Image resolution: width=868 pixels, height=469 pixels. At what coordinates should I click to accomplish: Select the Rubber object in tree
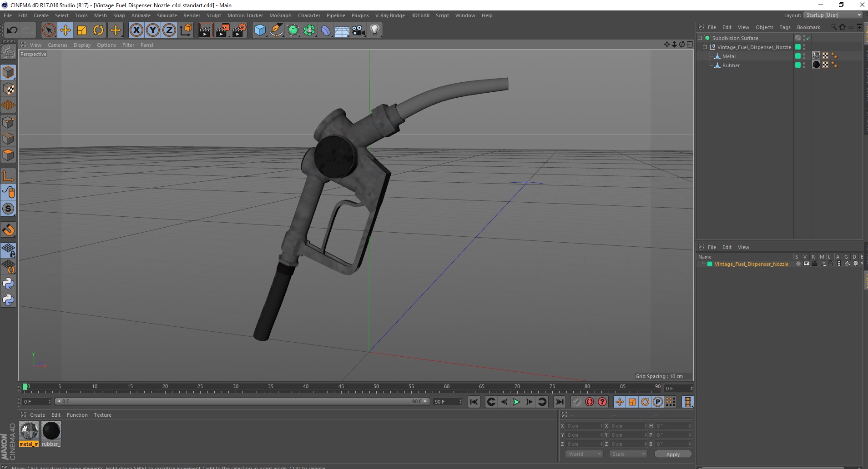tap(731, 65)
